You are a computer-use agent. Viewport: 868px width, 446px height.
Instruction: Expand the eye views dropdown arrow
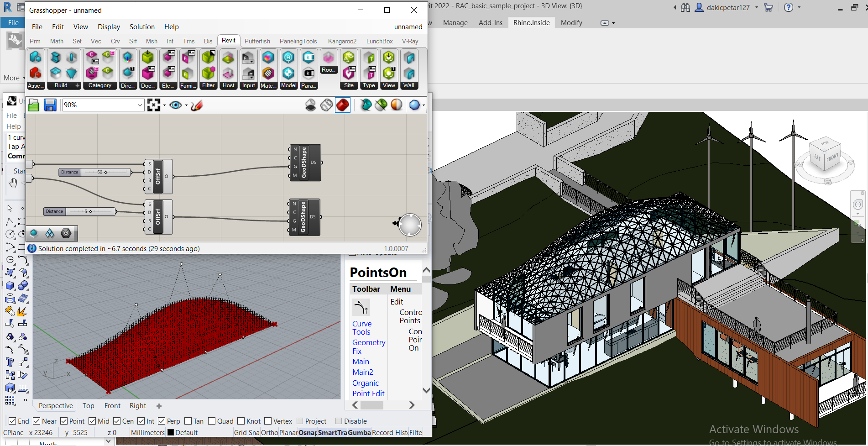click(x=186, y=105)
